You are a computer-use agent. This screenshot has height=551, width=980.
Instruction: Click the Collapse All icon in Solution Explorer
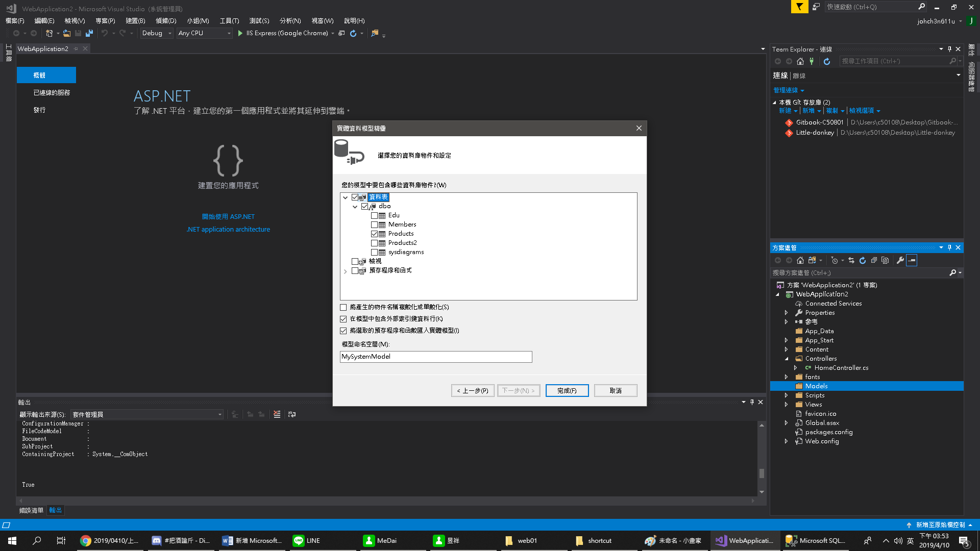tap(874, 260)
